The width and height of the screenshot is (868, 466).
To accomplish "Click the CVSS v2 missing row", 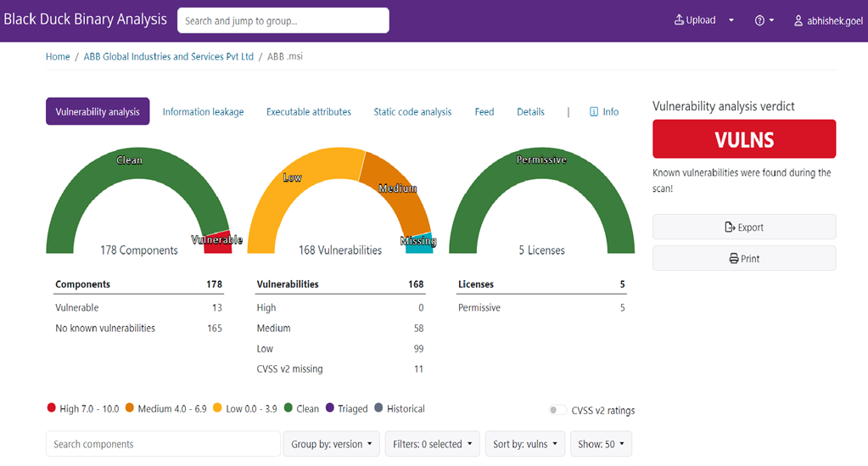I will coord(340,369).
